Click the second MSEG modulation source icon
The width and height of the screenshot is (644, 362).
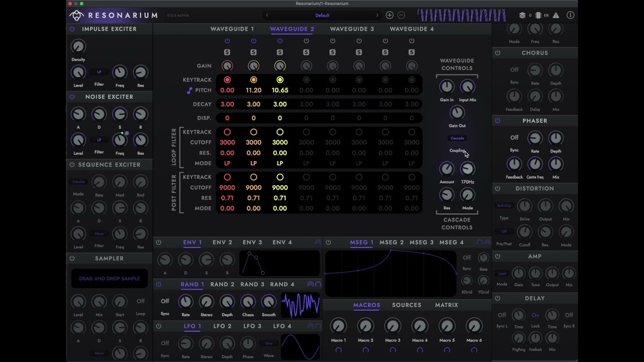click(x=487, y=242)
